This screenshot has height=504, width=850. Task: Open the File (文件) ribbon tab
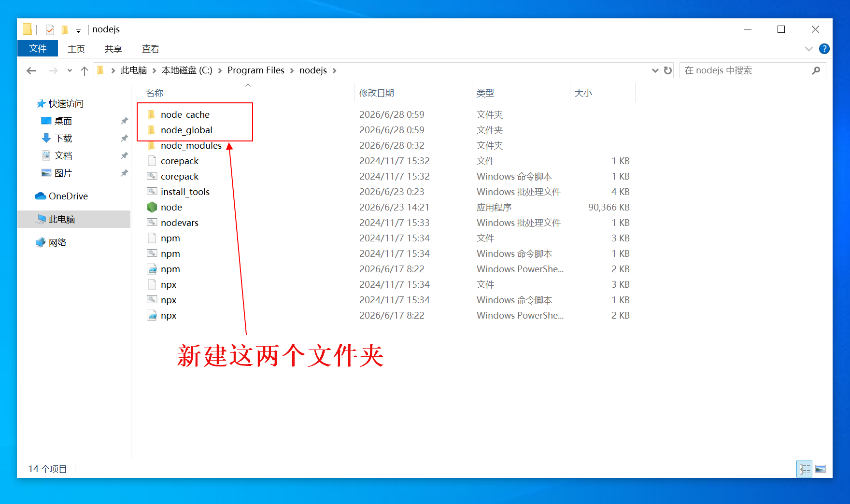tap(38, 49)
